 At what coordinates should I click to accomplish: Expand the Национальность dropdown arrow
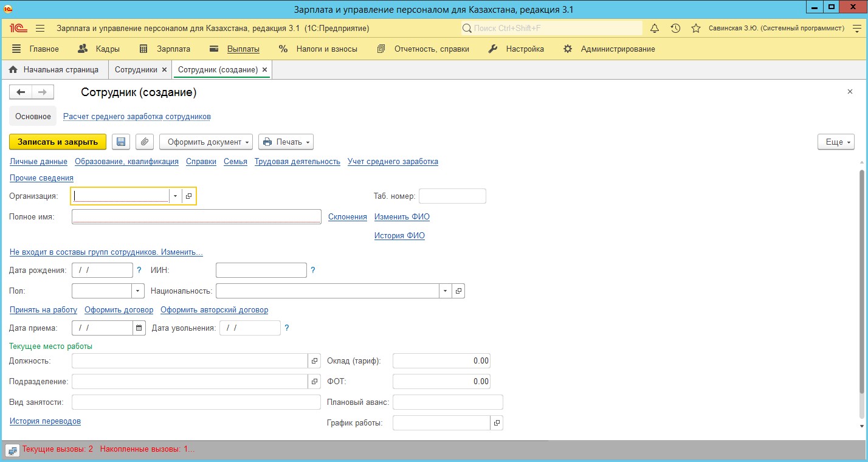[446, 291]
